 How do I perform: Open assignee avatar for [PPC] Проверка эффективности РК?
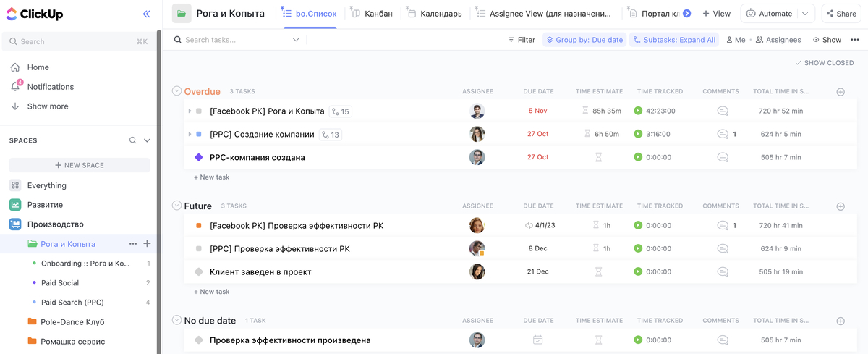tap(477, 249)
